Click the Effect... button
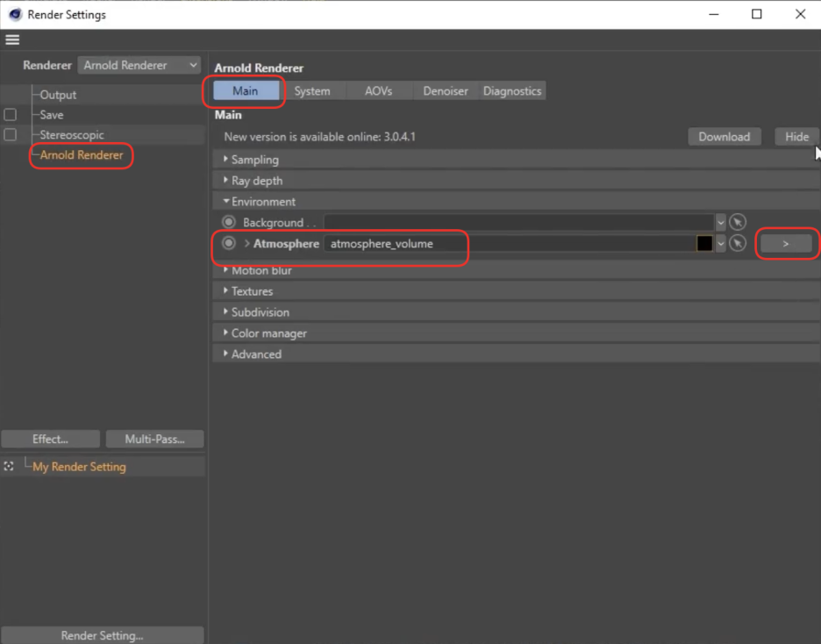821x644 pixels. tap(50, 439)
